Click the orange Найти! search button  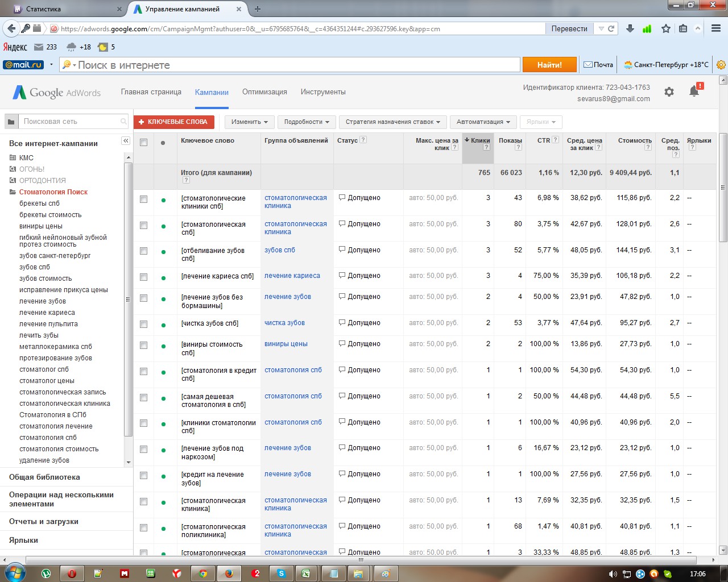(549, 65)
